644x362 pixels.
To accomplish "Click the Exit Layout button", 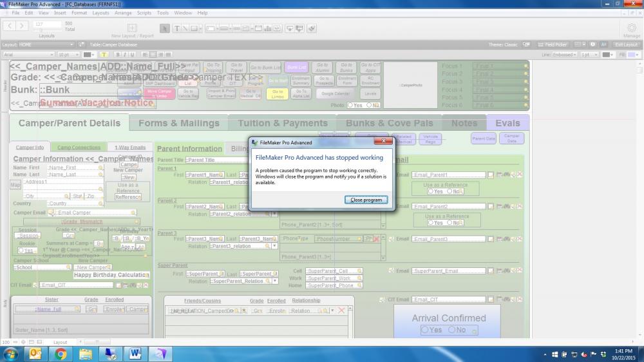I will click(626, 44).
